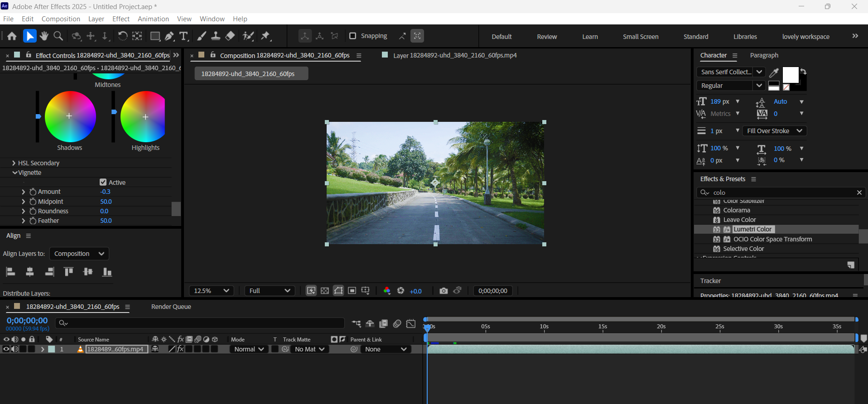Select the Puppet Pin tool
Viewport: 868px width, 404px height.
point(266,36)
